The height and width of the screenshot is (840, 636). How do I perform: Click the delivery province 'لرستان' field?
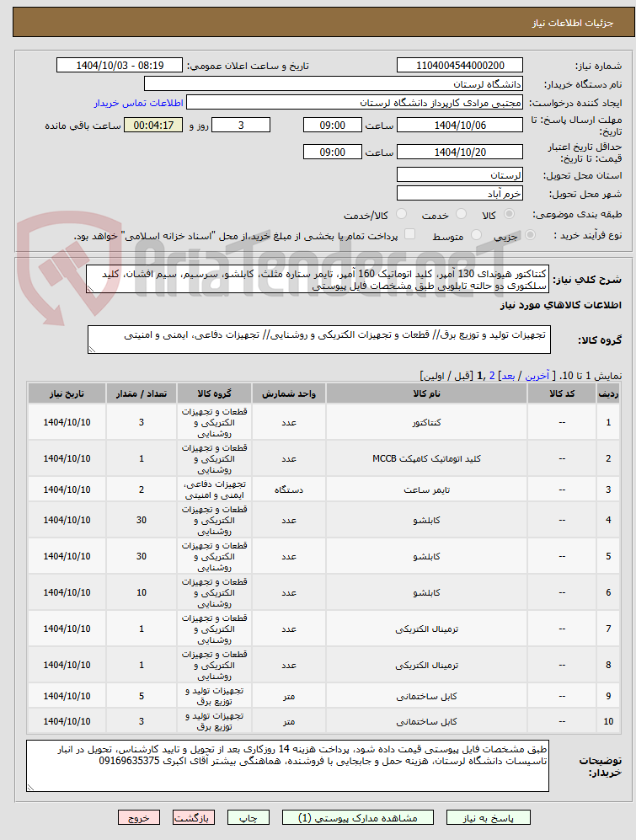pyautogui.click(x=460, y=175)
